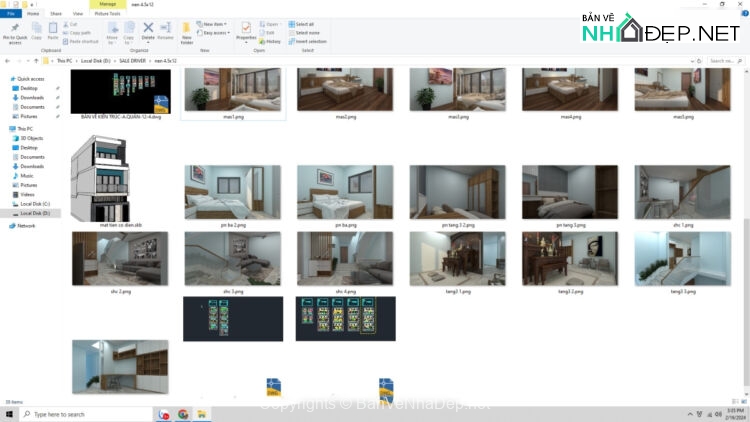
Task: Click the Up arrow beside the address bar
Action: [x=37, y=60]
